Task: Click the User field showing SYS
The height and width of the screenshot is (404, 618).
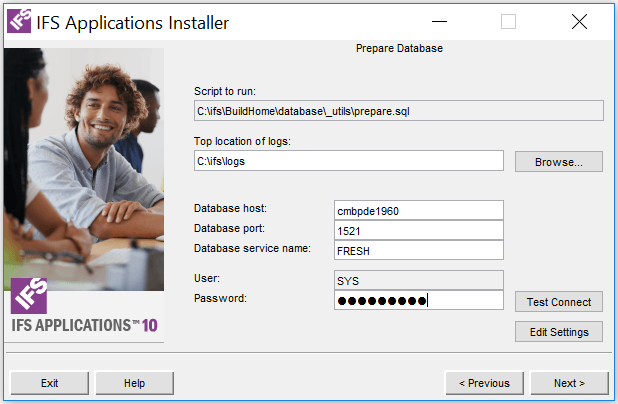Action: (x=418, y=280)
